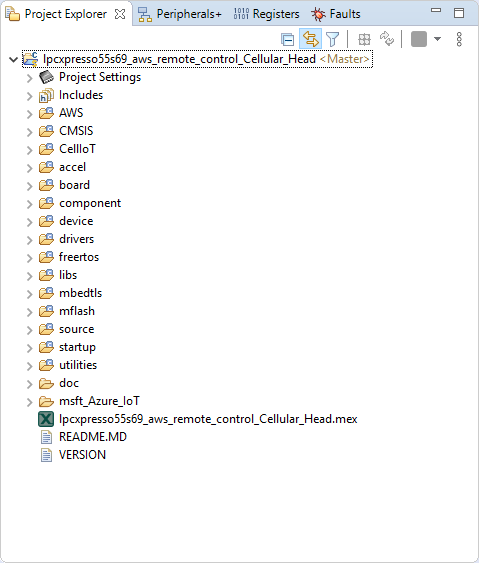This screenshot has height=563, width=479.
Task: Switch to the Registers tab
Action: pos(266,14)
